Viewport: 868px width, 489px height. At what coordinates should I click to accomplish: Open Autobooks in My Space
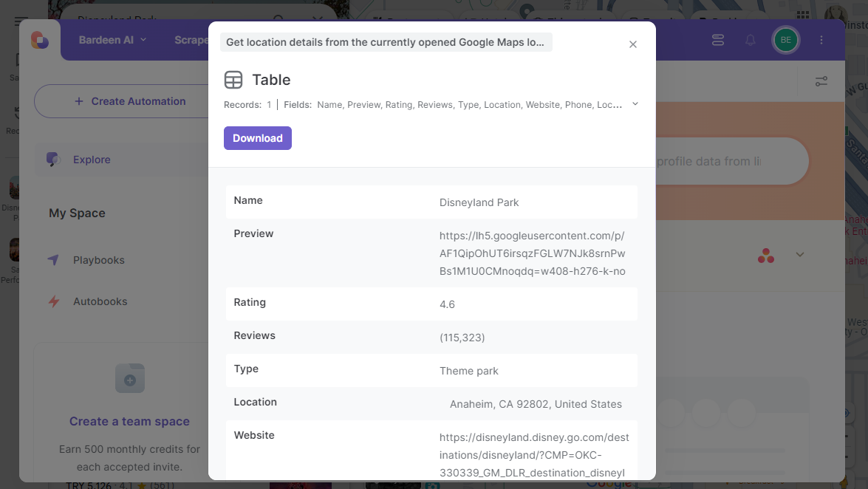[100, 302]
